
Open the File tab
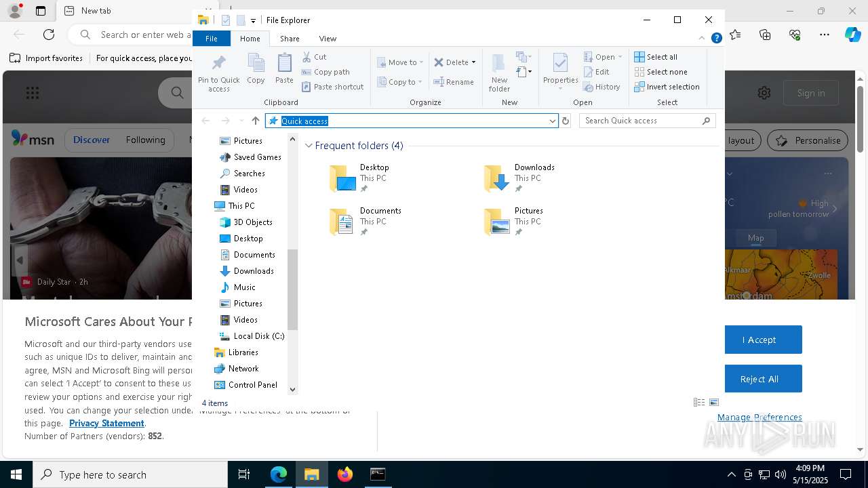click(212, 39)
